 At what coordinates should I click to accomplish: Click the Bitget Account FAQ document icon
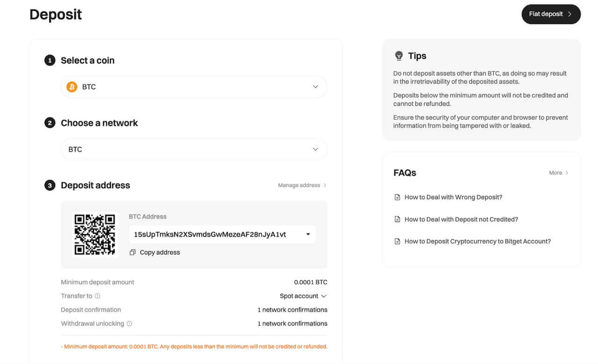pos(398,242)
